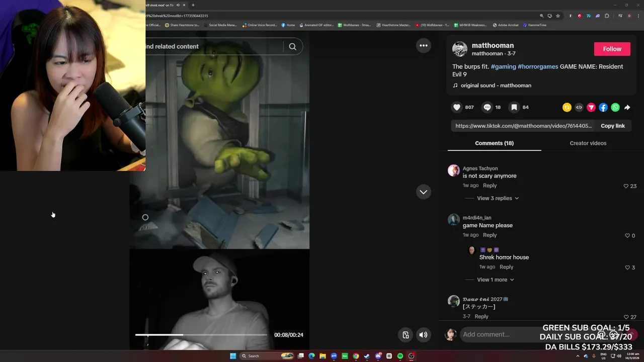Go to next video with down arrow
644x362 pixels.
pyautogui.click(x=424, y=192)
